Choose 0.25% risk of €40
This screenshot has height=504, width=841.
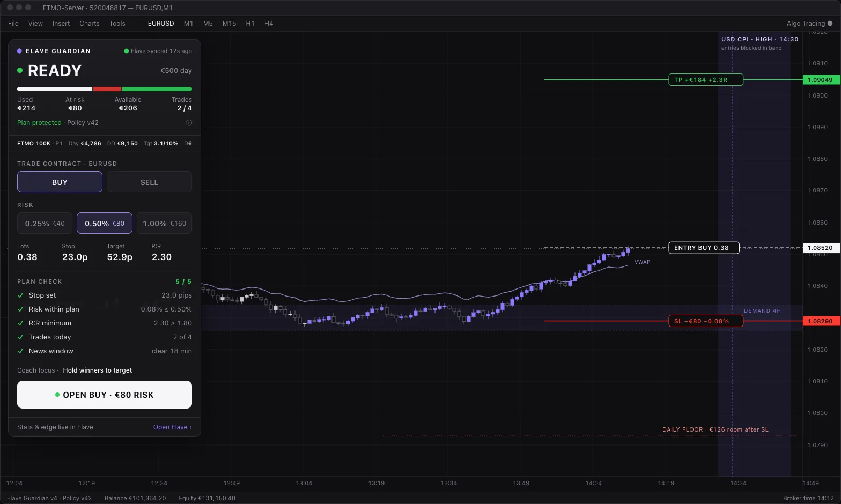point(45,223)
